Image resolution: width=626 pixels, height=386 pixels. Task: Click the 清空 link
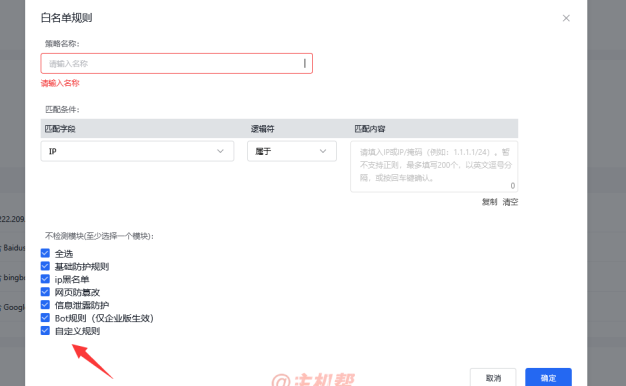[510, 202]
